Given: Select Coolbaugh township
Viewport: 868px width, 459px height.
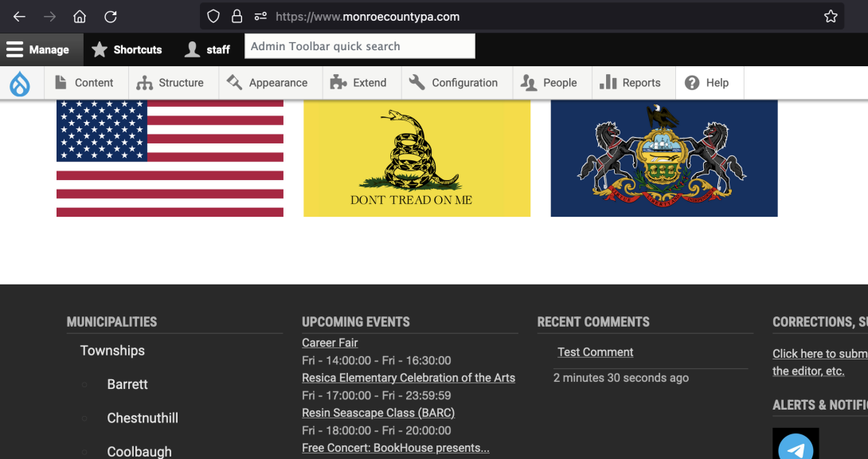Looking at the screenshot, I should [139, 452].
